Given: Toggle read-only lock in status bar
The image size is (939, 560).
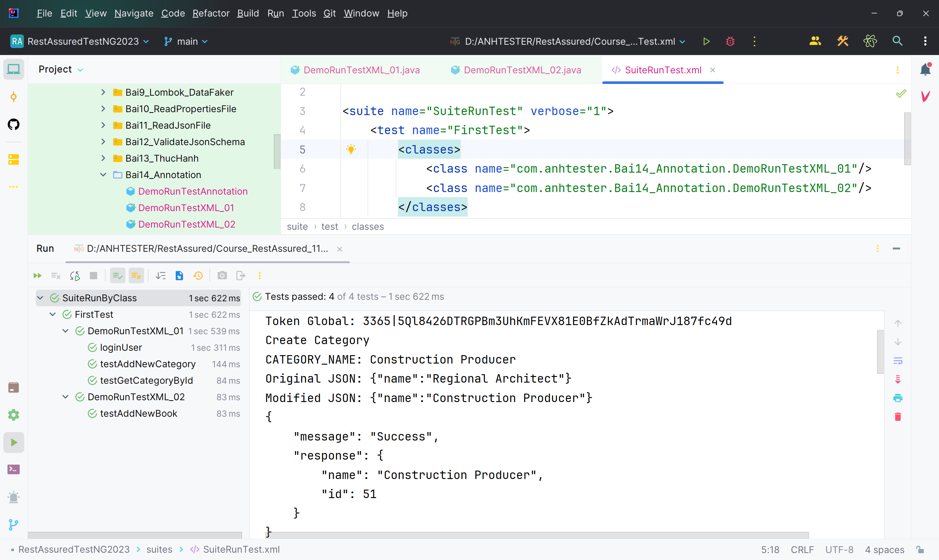Looking at the screenshot, I should [921, 549].
